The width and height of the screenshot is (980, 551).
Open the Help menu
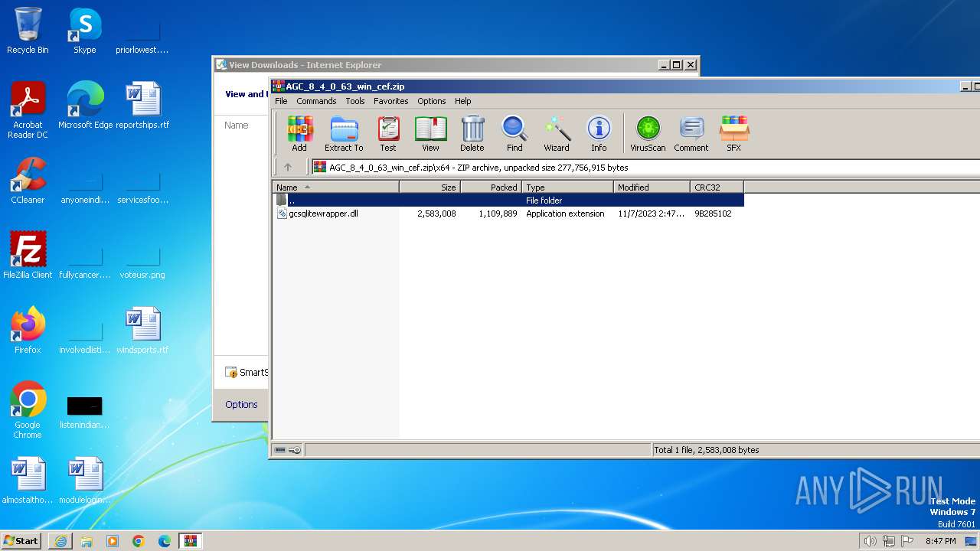click(x=463, y=101)
